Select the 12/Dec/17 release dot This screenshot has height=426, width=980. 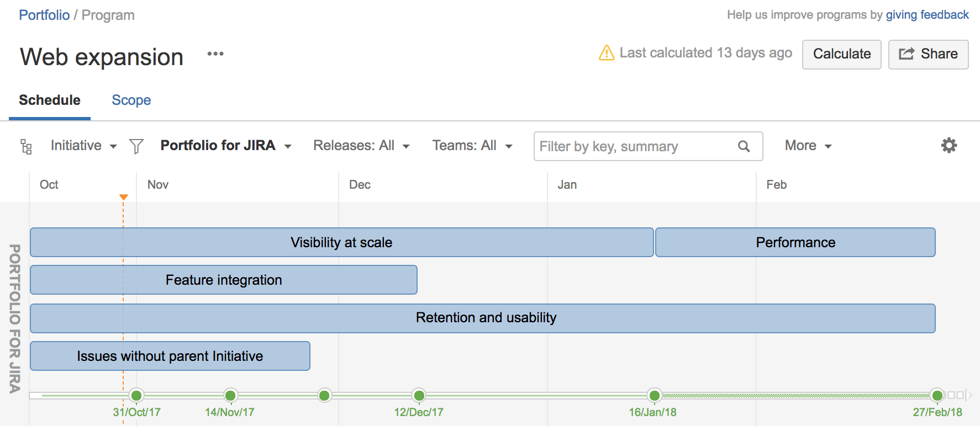tap(419, 395)
